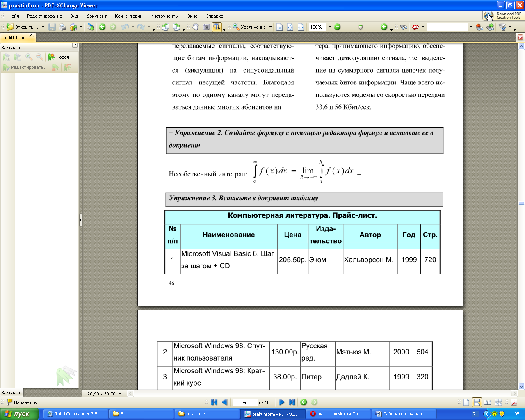Open the Редактирование menu

tap(45, 16)
